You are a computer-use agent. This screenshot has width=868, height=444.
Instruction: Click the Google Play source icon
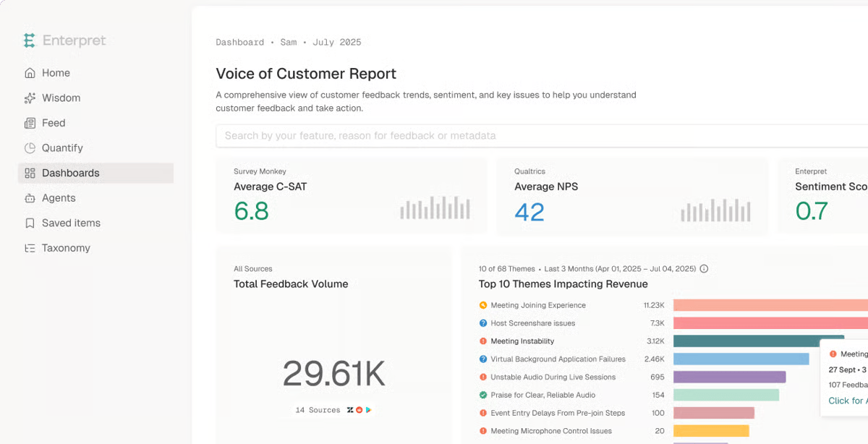click(367, 410)
